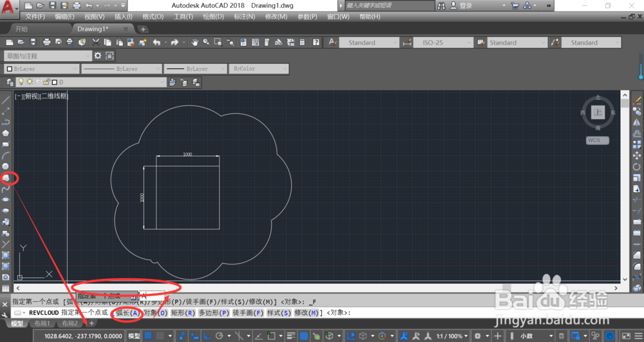Select the Spline draw tool
This screenshot has height=342, width=644.
(x=6, y=189)
